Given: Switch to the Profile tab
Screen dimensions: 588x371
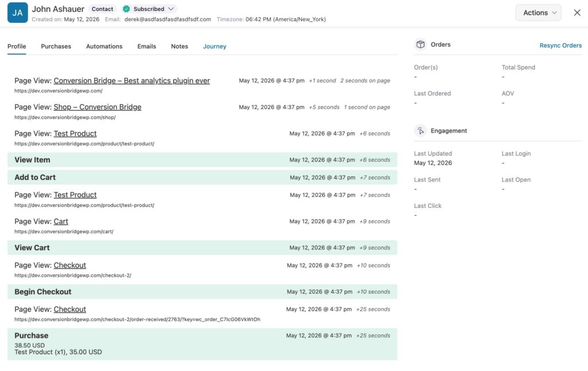Looking at the screenshot, I should (x=17, y=47).
